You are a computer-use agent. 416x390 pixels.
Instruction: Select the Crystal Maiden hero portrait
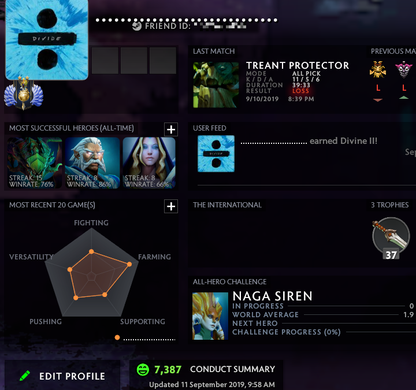[149, 163]
